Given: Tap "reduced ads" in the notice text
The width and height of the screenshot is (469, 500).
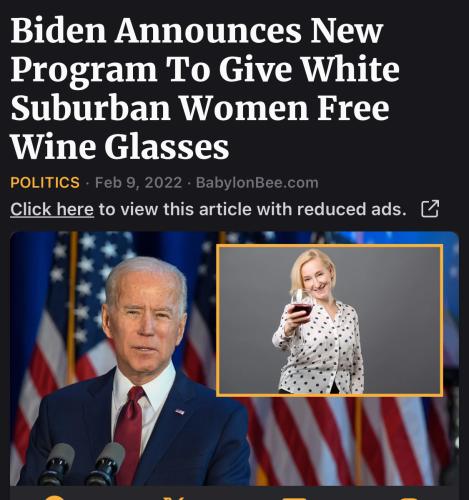Looking at the screenshot, I should point(351,209).
